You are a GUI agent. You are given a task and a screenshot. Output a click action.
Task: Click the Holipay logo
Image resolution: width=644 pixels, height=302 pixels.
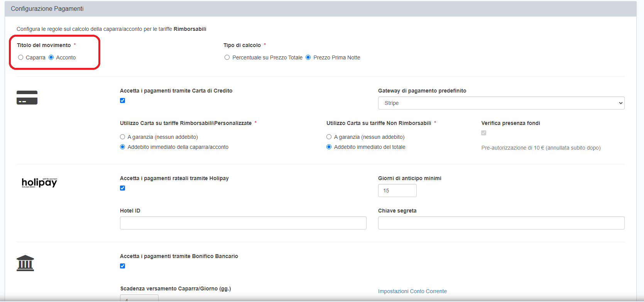click(x=39, y=182)
